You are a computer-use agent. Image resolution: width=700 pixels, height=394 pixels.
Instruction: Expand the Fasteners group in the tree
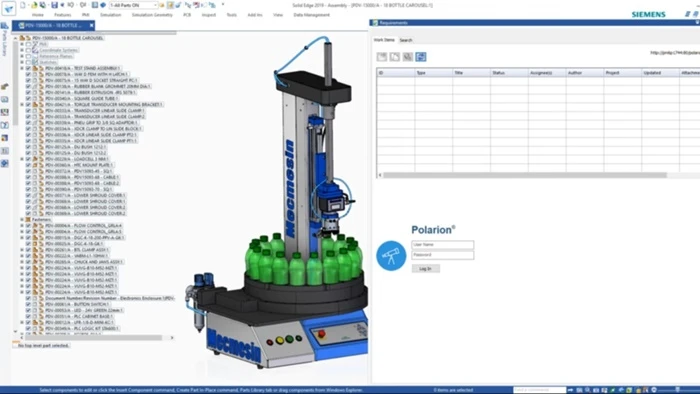coord(22,220)
